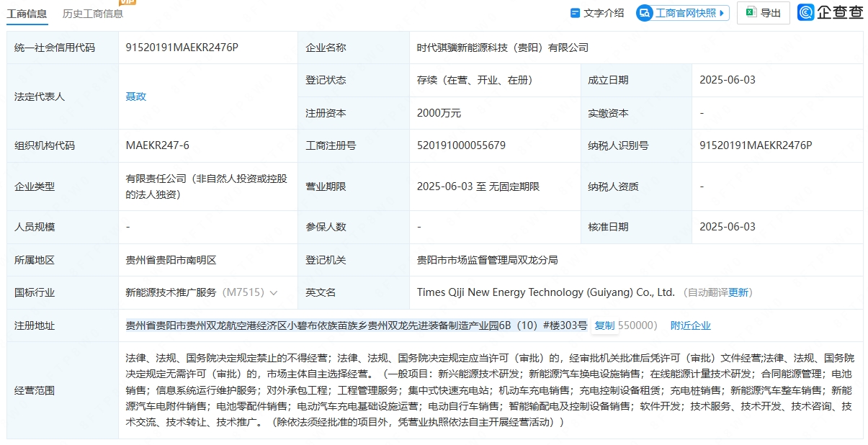Open legal representative 聂政 profile link

[136, 96]
